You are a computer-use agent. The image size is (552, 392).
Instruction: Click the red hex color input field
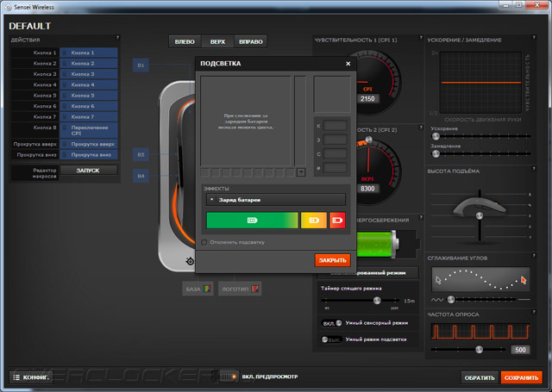[x=335, y=126]
